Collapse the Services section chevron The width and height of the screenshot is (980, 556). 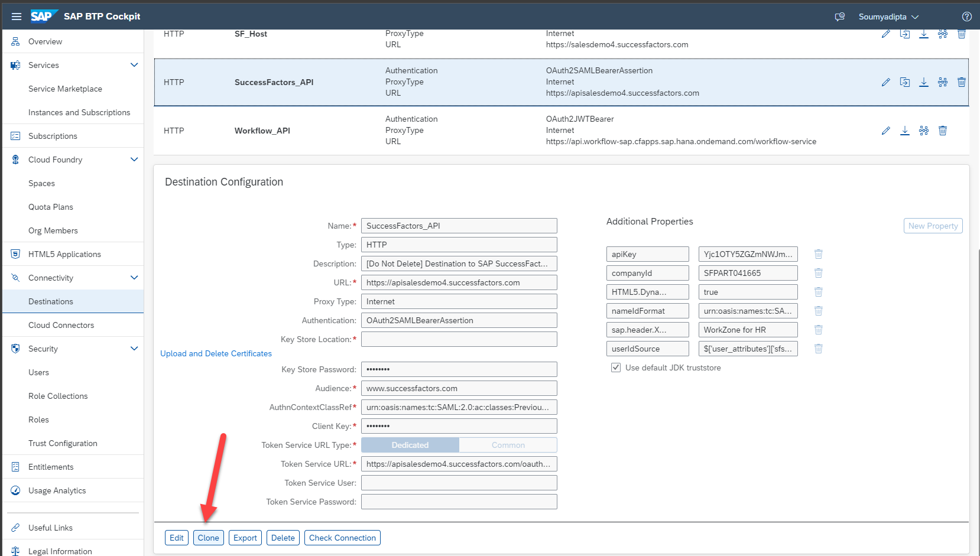[134, 65]
